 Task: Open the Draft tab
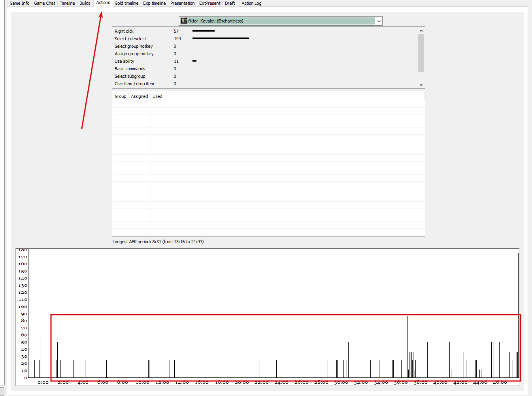click(x=230, y=3)
